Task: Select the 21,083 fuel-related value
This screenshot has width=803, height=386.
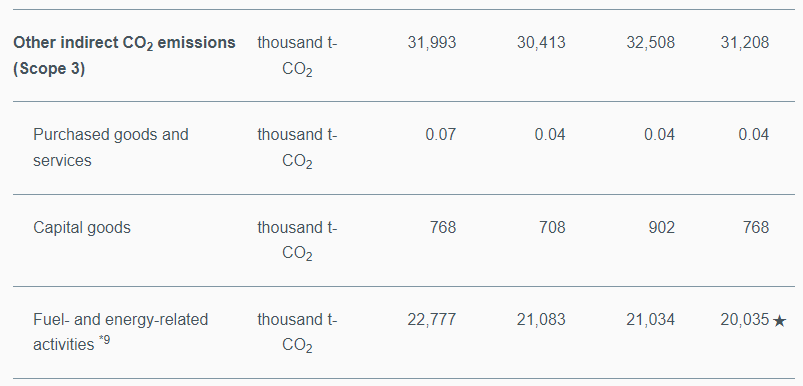Action: click(541, 320)
